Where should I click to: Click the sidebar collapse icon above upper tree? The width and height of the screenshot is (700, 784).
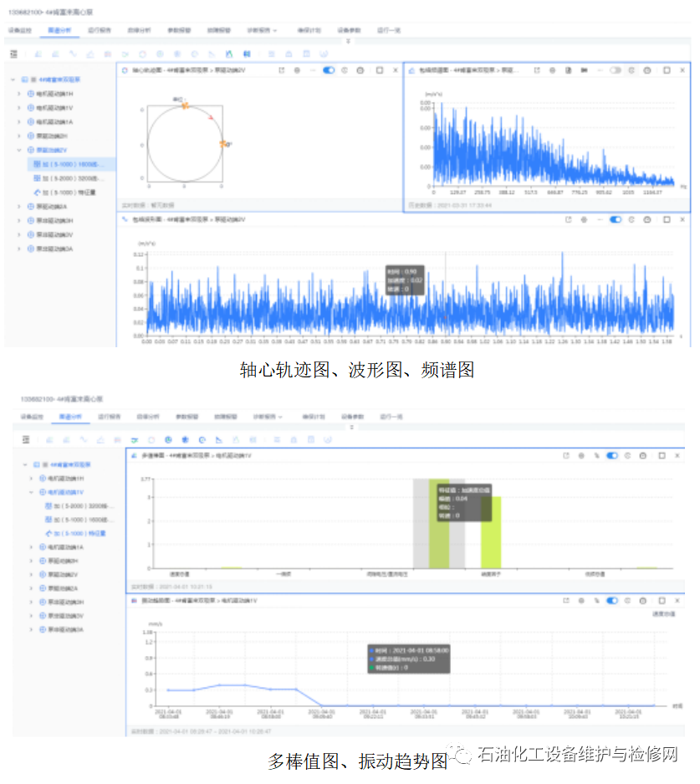coord(13,54)
